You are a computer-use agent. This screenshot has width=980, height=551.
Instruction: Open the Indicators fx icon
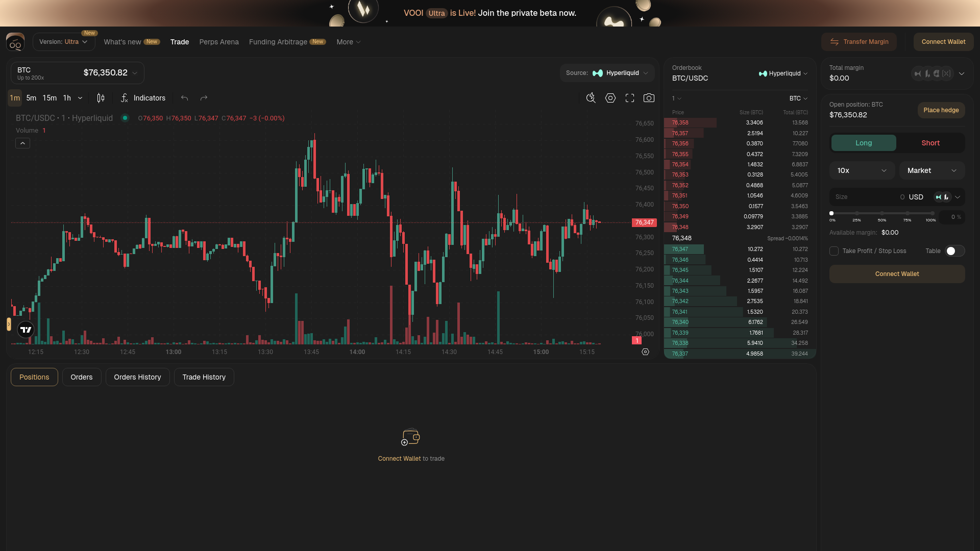pos(124,98)
